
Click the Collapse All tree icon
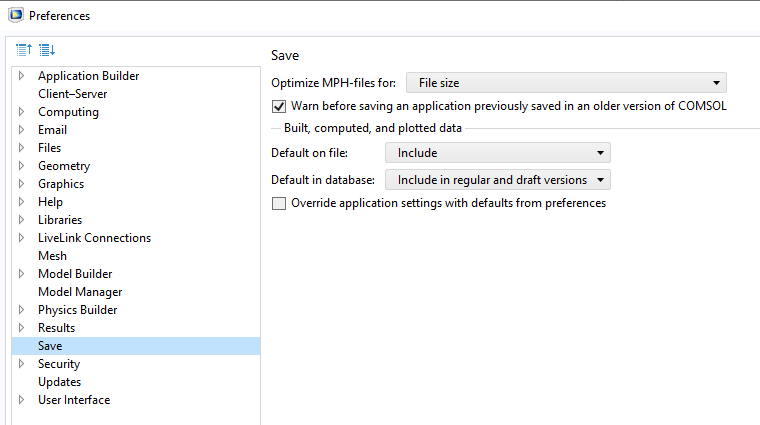point(26,50)
